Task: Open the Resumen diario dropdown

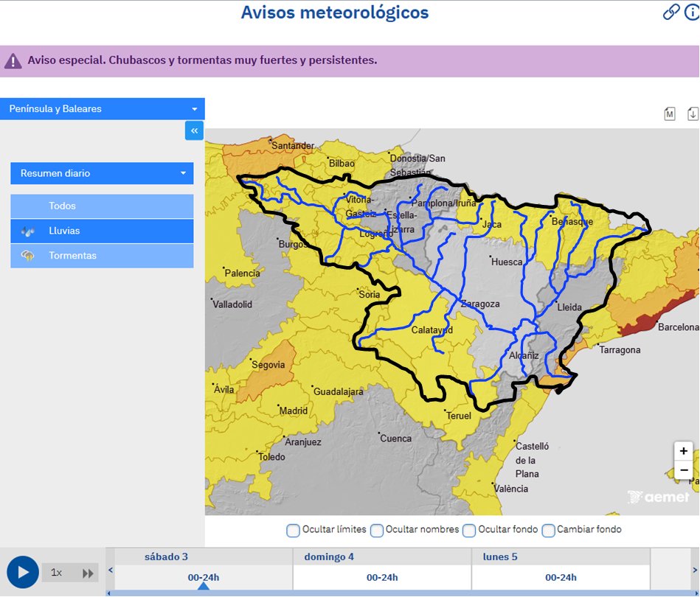Action: coord(102,173)
